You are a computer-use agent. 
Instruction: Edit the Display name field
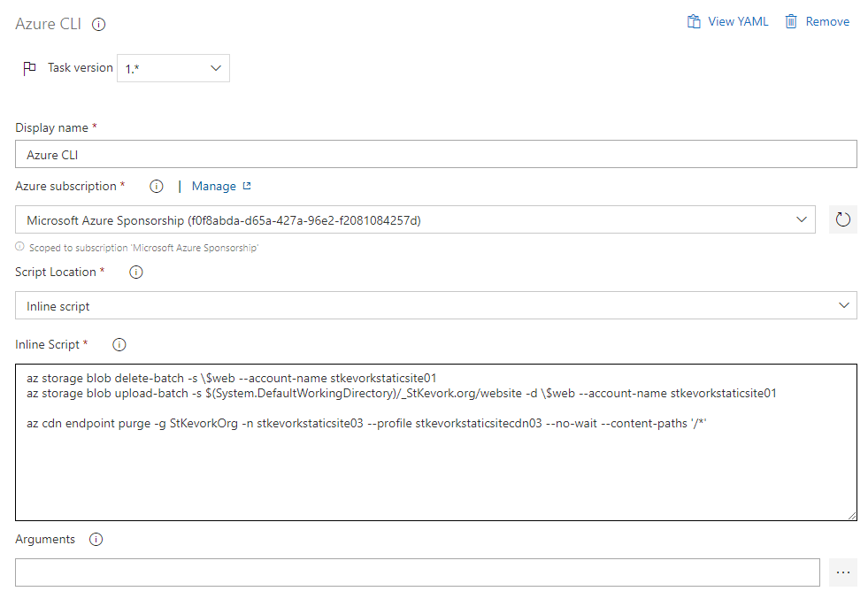point(435,155)
